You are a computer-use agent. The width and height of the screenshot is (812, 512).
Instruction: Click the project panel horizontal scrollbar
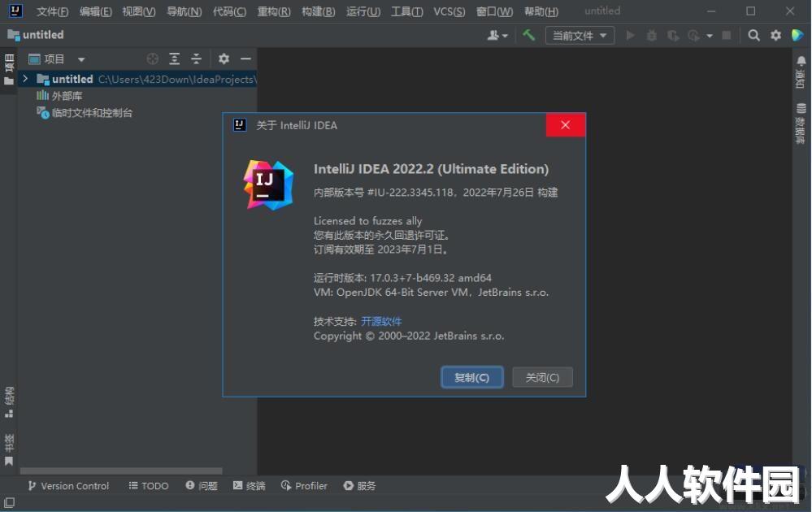121,471
